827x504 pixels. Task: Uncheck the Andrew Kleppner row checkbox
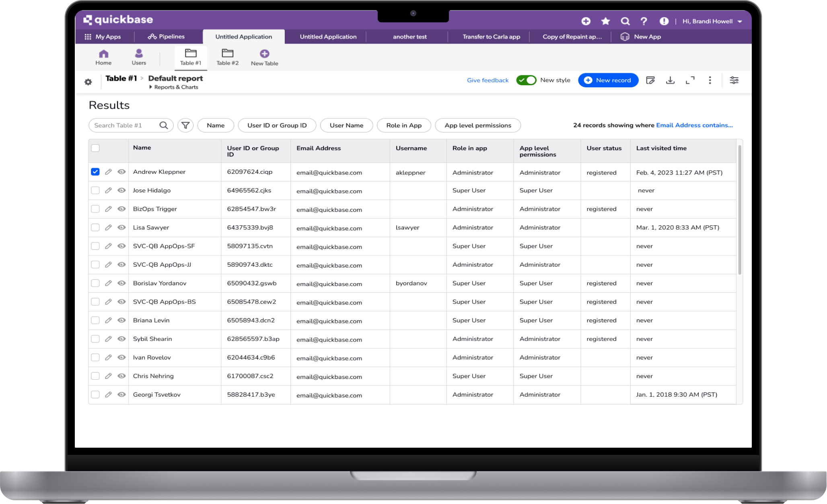(95, 172)
